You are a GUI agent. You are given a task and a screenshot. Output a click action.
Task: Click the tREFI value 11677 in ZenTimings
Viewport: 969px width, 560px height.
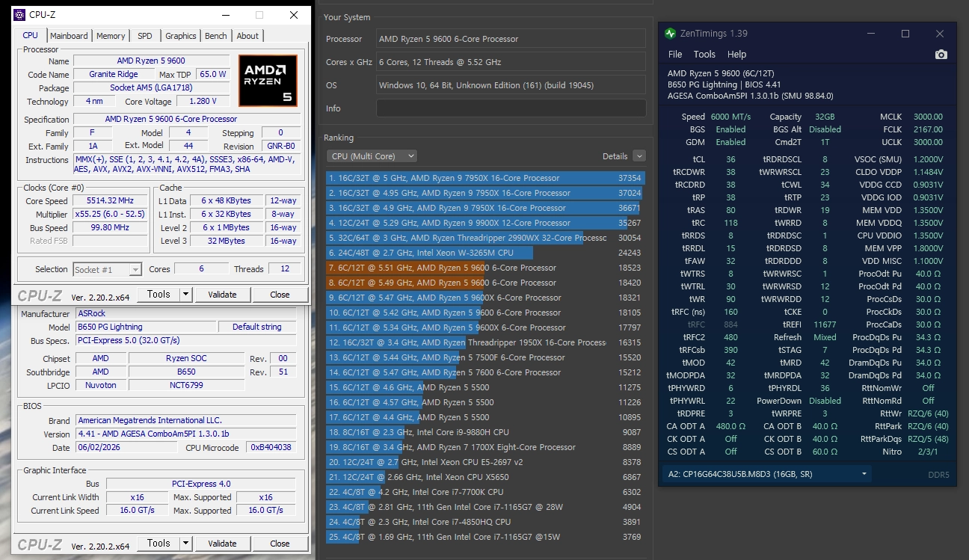[x=825, y=324]
